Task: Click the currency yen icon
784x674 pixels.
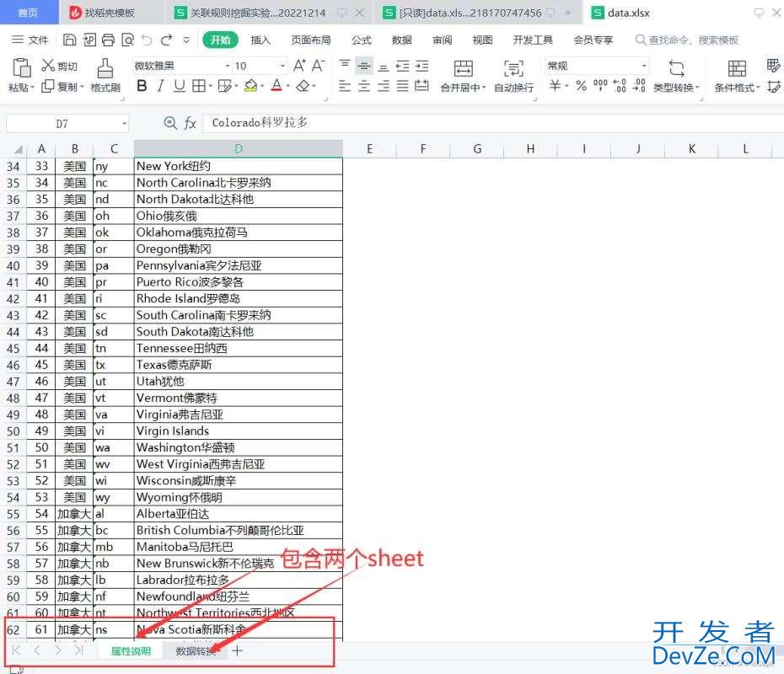Action: 555,86
